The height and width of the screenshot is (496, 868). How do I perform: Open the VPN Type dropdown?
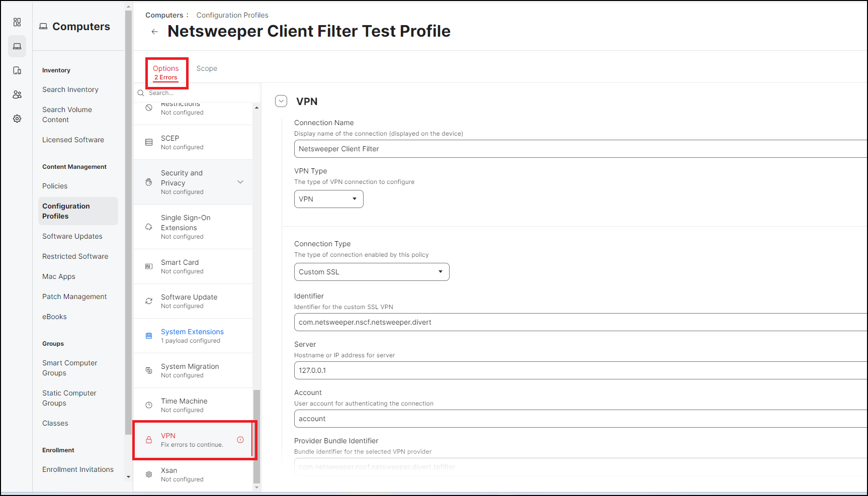point(328,199)
